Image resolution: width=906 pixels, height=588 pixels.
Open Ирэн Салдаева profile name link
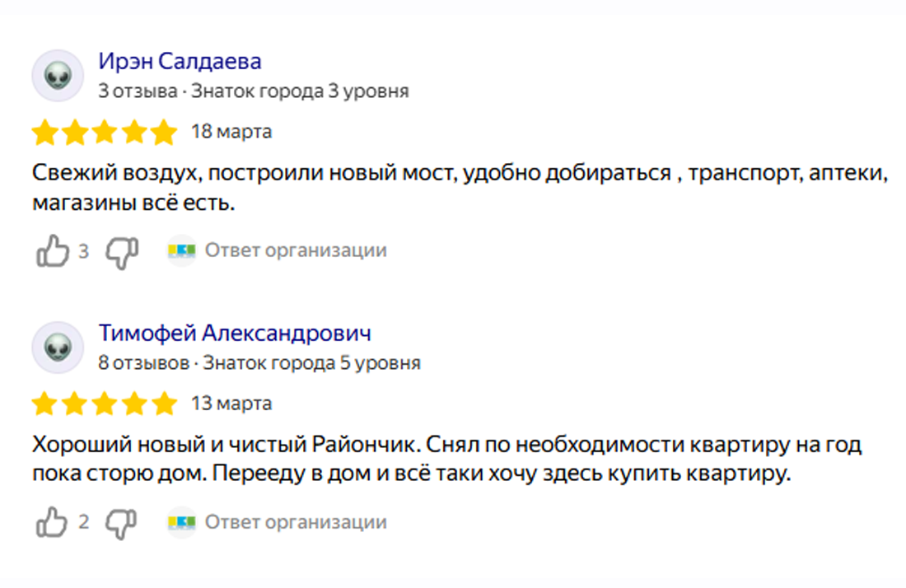(x=180, y=61)
